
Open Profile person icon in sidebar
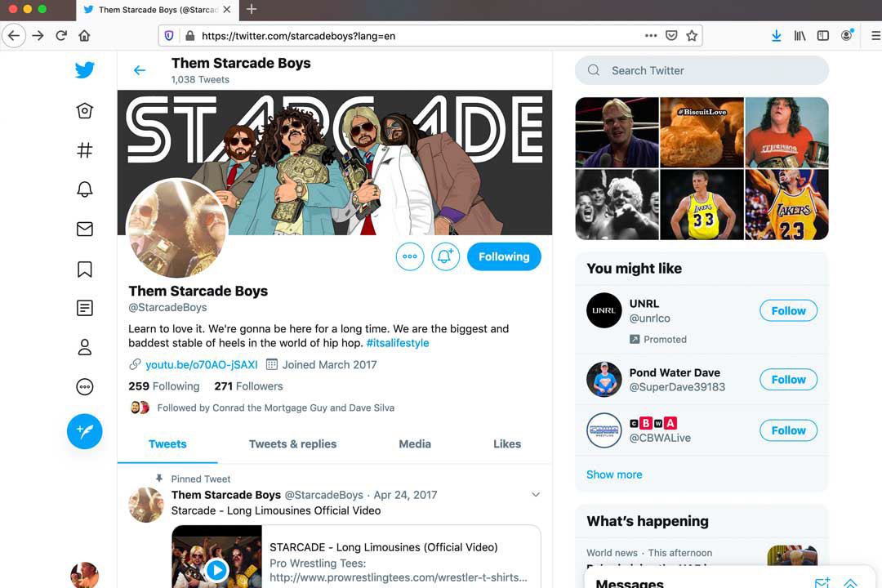(x=84, y=347)
